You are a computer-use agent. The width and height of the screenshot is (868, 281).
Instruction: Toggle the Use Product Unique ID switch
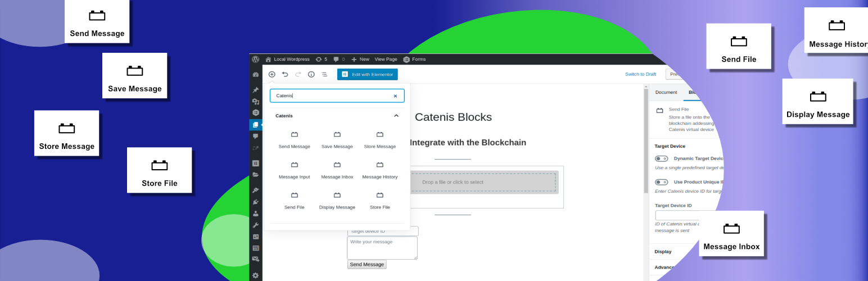662,182
